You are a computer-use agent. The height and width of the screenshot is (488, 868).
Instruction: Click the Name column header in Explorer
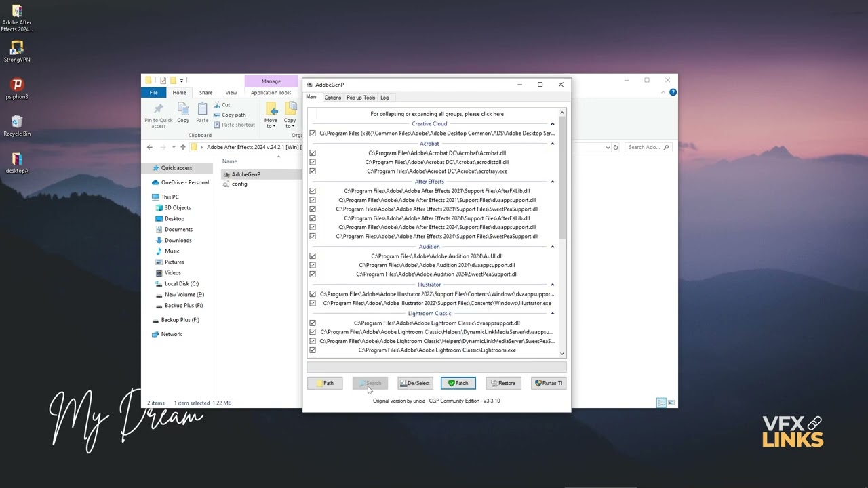click(231, 161)
